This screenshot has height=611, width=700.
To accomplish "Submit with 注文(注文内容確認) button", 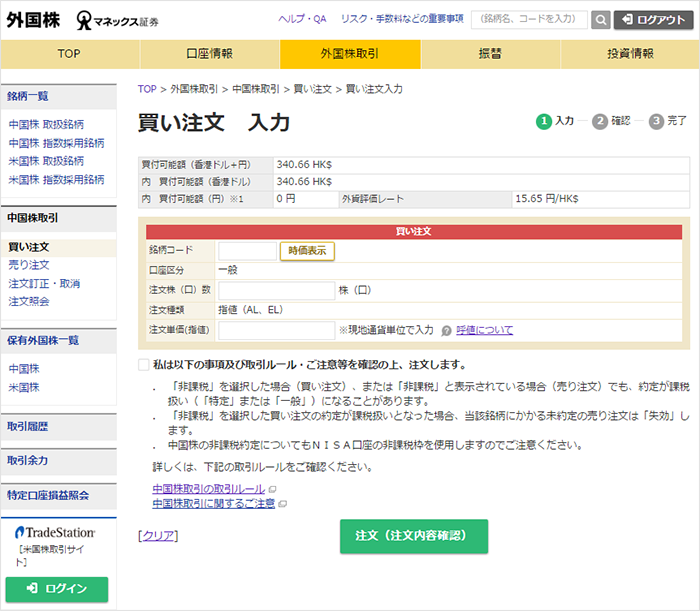I will click(x=414, y=536).
